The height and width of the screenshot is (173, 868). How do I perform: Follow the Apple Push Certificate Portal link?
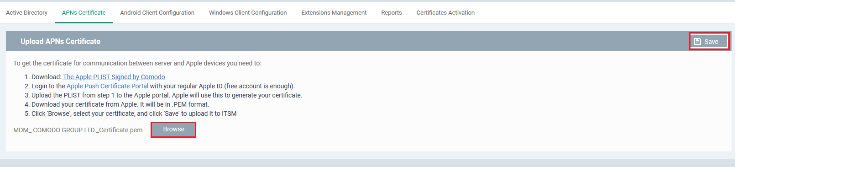pyautogui.click(x=107, y=86)
